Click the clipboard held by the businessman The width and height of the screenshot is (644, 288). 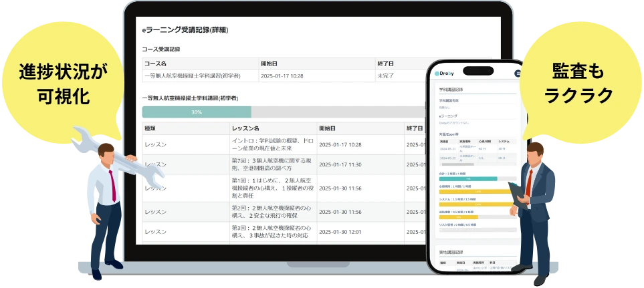[518, 194]
